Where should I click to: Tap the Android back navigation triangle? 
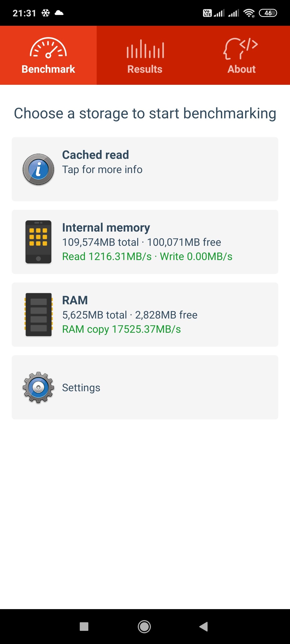pyautogui.click(x=204, y=627)
